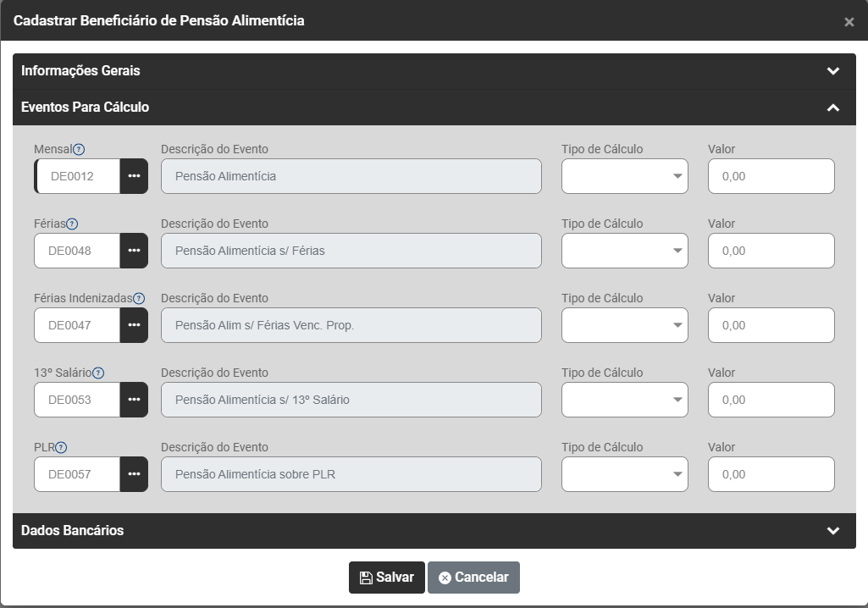Click the help icon beside Férias
This screenshot has height=608, width=868.
pos(72,224)
